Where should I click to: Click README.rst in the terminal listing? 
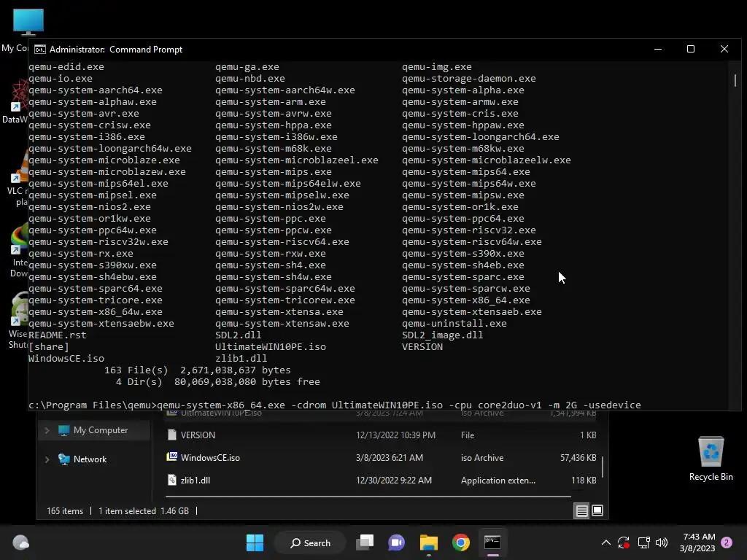coord(58,335)
